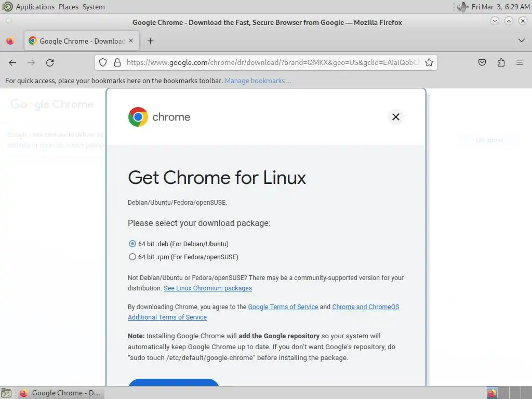The image size is (532, 399).
Task: Open the Firefox hamburger application menu
Action: (520, 62)
